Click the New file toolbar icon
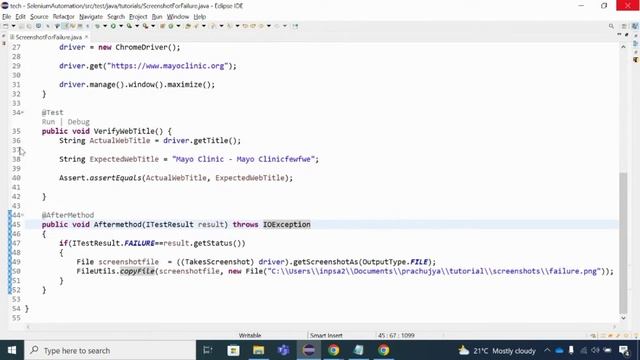The image size is (640, 360). tap(6, 26)
